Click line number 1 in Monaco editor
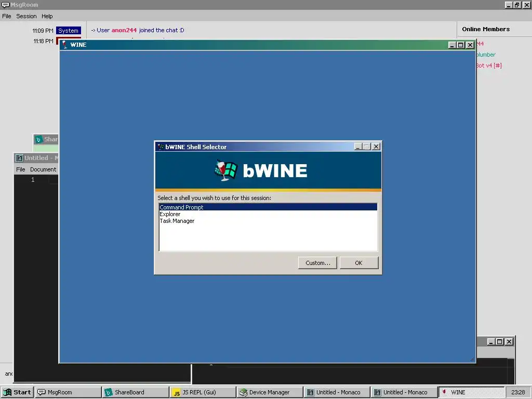Image resolution: width=532 pixels, height=399 pixels. pyautogui.click(x=33, y=179)
